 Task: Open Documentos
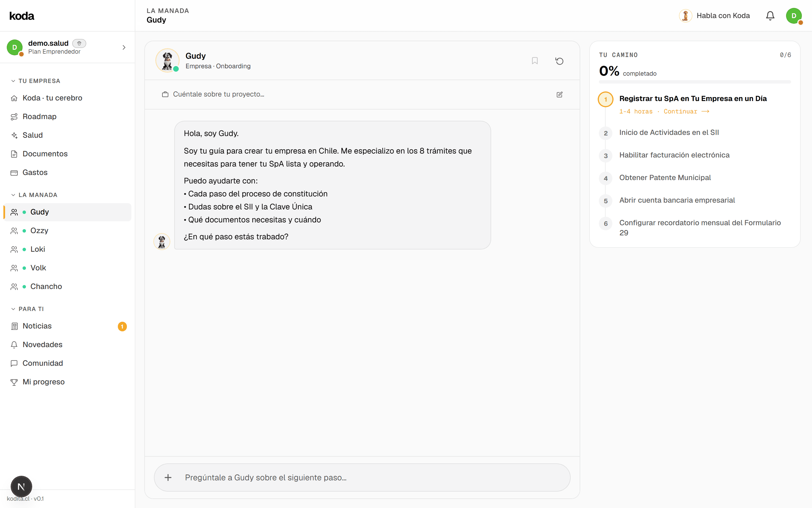pos(67,154)
